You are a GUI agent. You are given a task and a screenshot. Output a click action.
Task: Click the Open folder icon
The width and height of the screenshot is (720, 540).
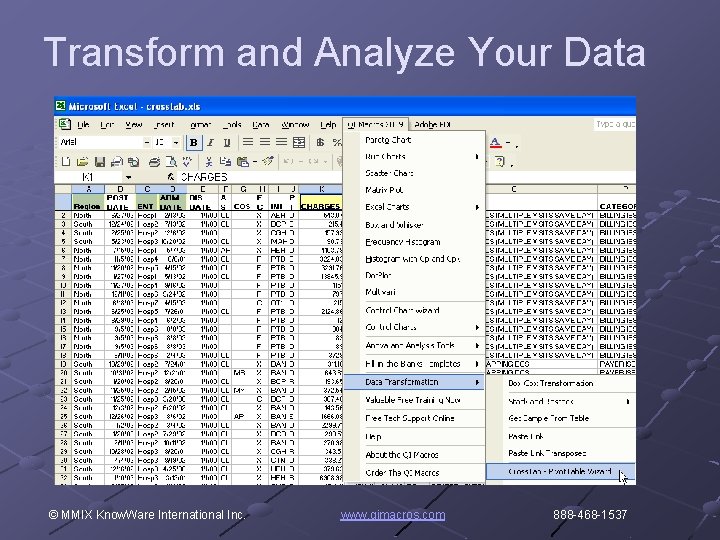82,162
